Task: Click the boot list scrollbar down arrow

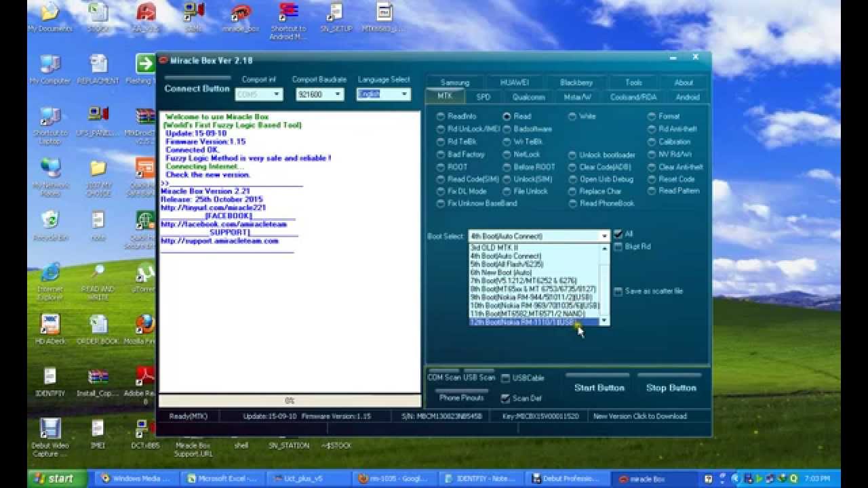Action: 604,321
